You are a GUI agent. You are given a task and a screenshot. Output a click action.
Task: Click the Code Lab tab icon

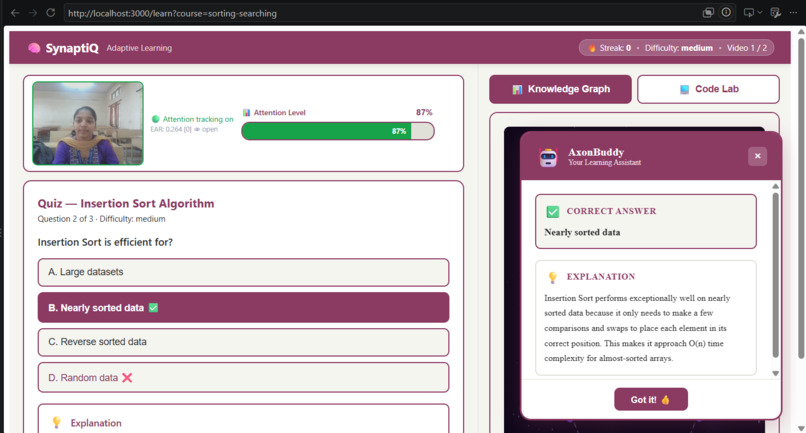(685, 89)
